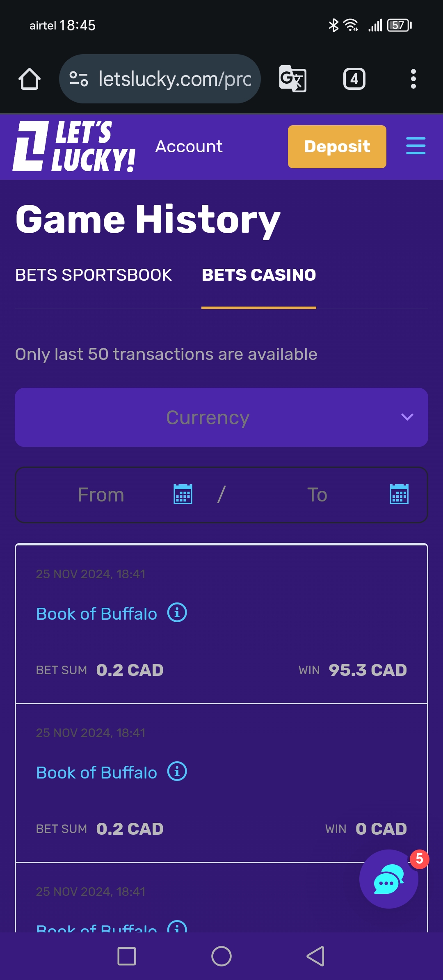Viewport: 443px width, 980px height.
Task: Click the Currency dropdown chevron arrow
Action: pos(407,417)
